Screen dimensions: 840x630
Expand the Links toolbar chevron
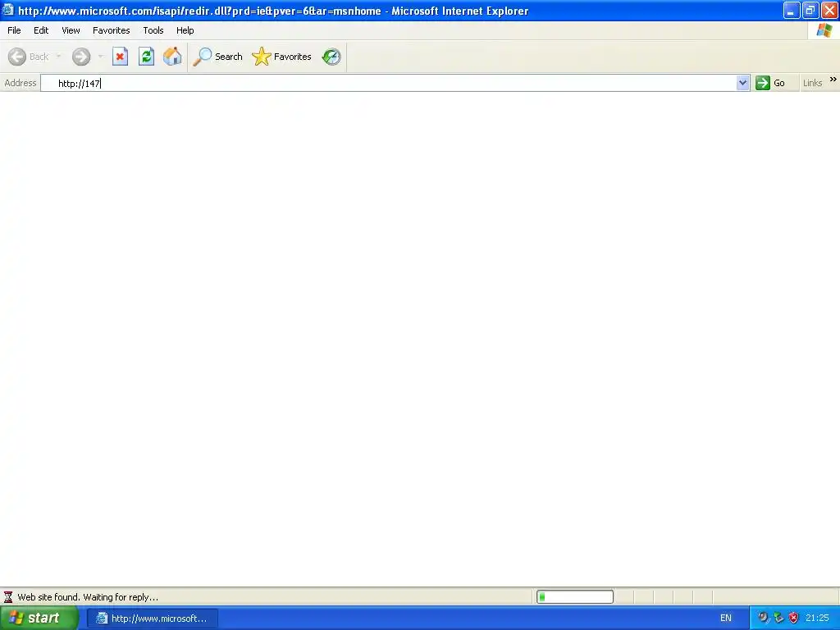point(833,80)
